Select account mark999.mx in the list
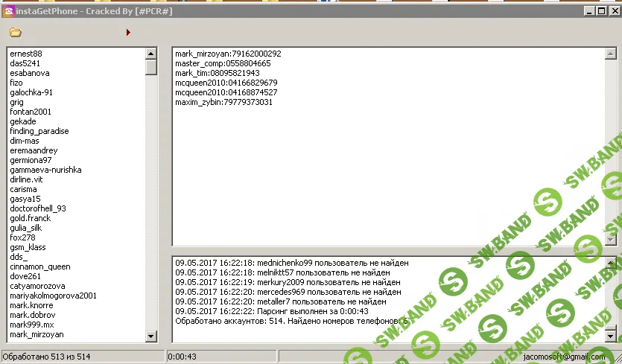 click(32, 325)
